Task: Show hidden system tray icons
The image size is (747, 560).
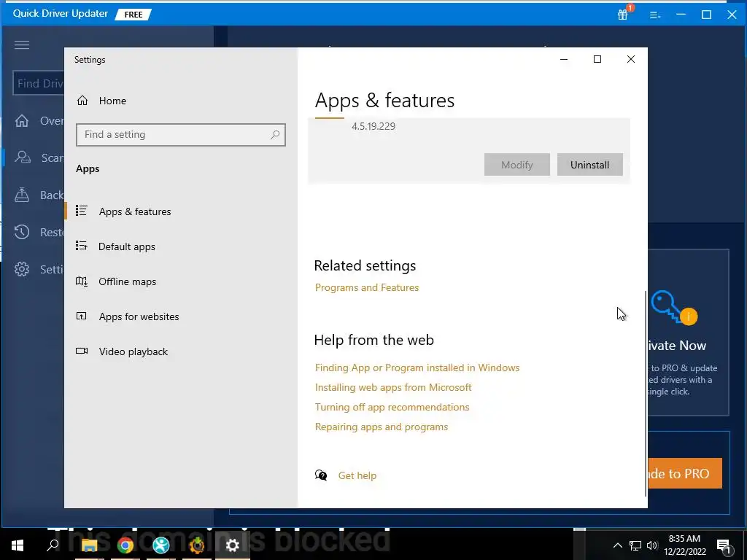Action: (617, 545)
